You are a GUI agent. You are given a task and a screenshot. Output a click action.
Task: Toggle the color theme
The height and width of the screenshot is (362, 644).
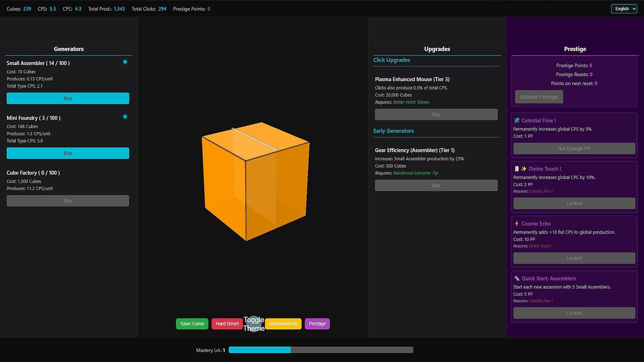click(x=254, y=324)
